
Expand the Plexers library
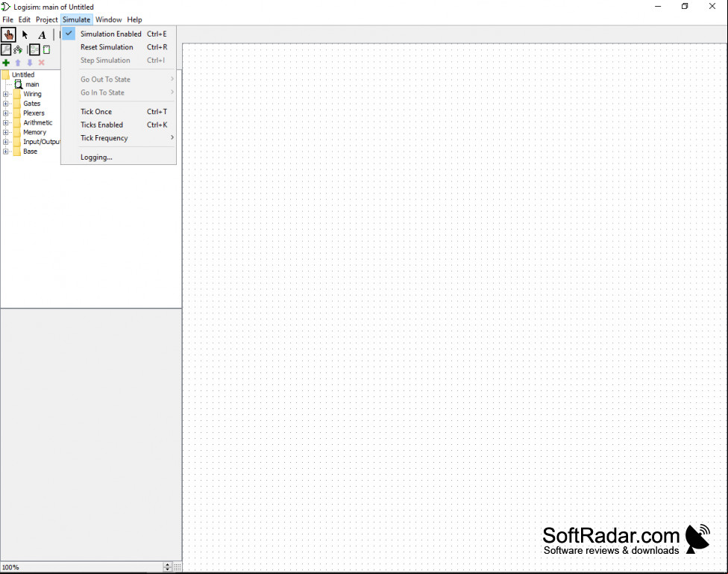click(5, 113)
